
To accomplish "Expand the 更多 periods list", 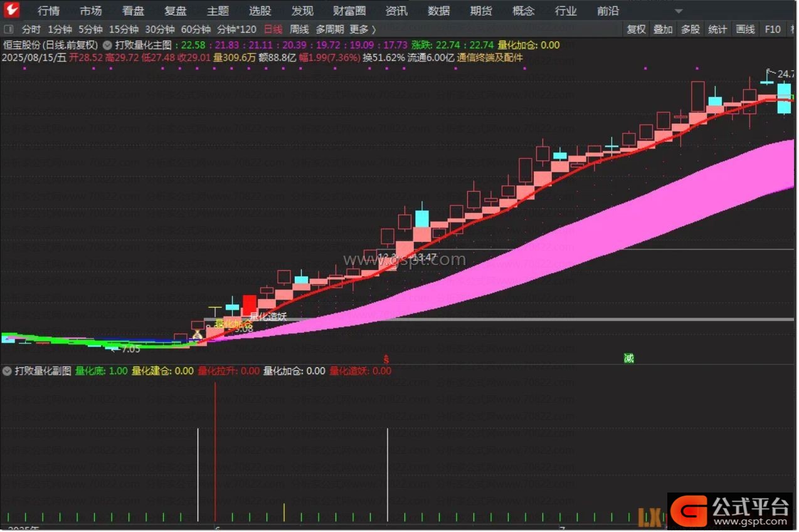I will (363, 29).
